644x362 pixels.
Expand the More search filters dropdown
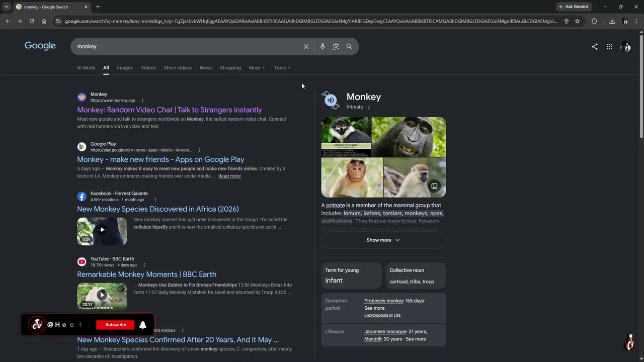coord(257,68)
